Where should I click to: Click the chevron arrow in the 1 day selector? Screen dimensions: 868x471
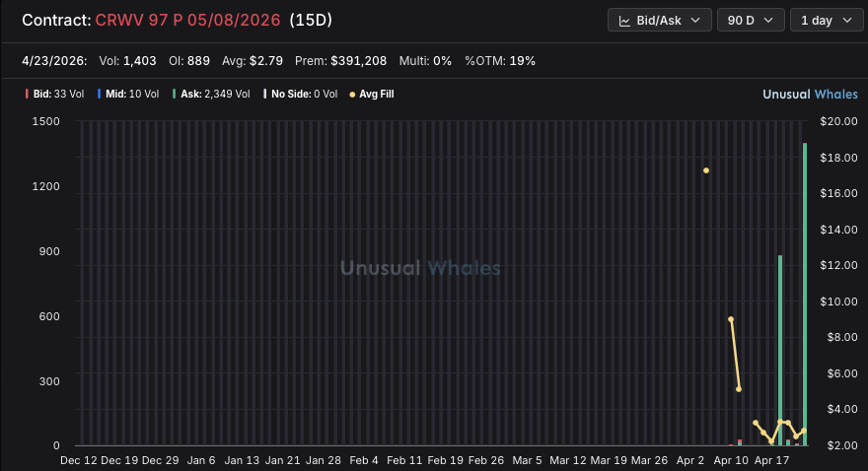(847, 21)
